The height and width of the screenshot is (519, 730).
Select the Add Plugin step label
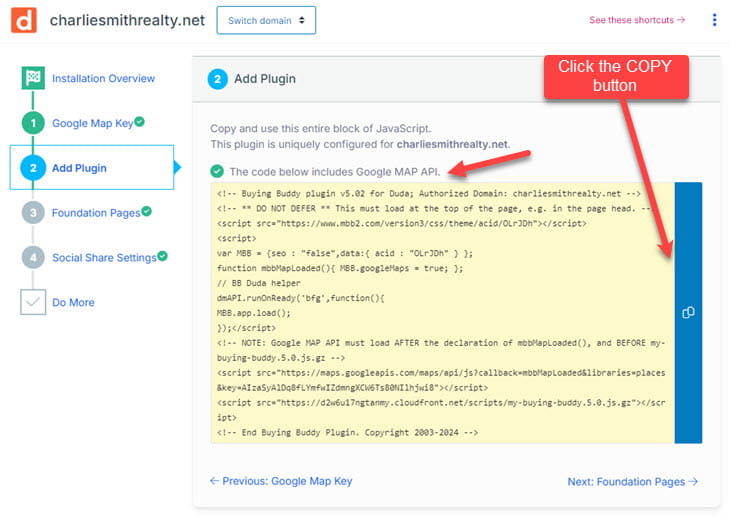coord(79,168)
